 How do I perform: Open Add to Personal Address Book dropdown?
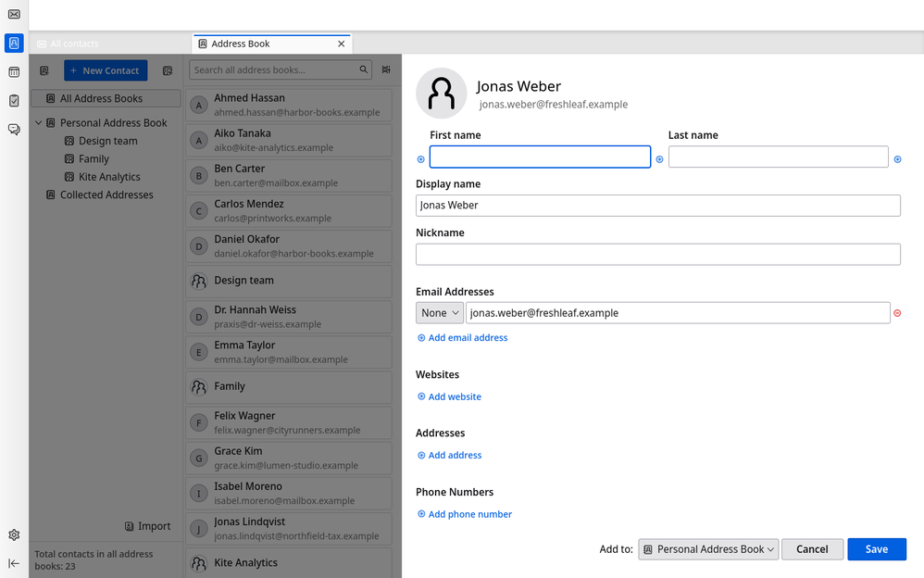708,549
